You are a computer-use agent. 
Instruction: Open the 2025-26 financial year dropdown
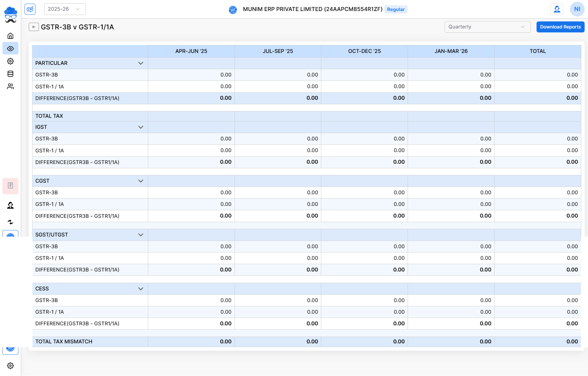coord(65,9)
